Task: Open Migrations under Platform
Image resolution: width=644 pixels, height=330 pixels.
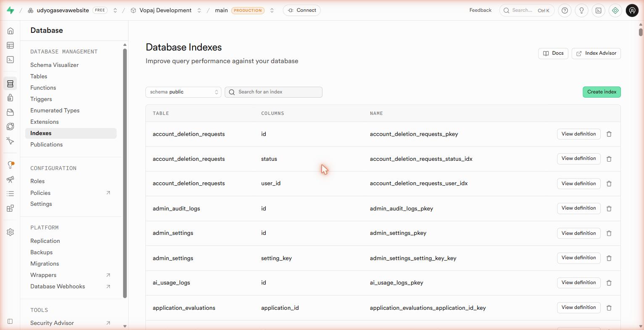Action: tap(45, 263)
